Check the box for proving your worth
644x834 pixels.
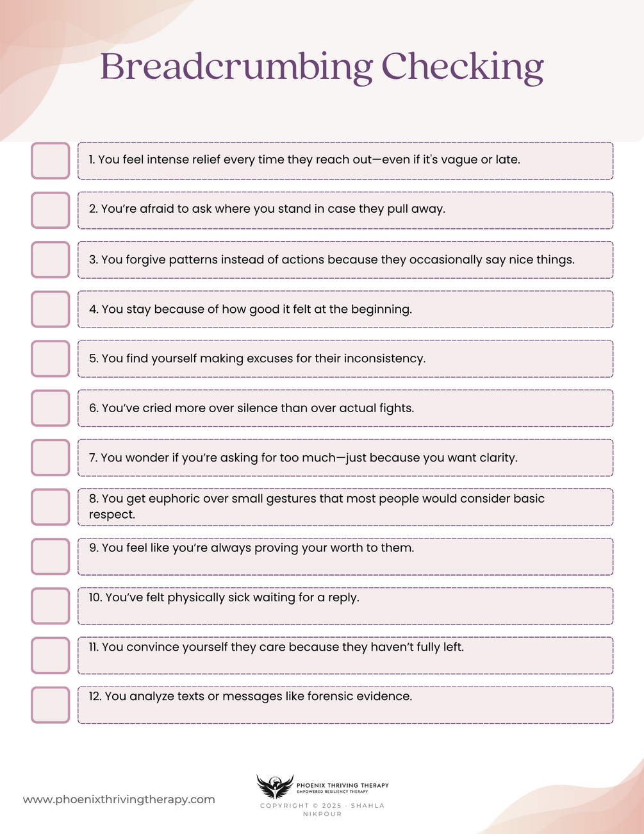point(50,556)
